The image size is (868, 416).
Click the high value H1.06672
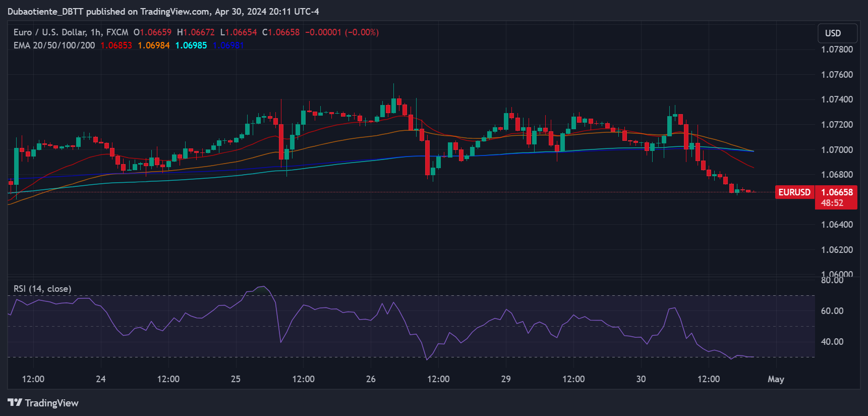click(x=196, y=32)
